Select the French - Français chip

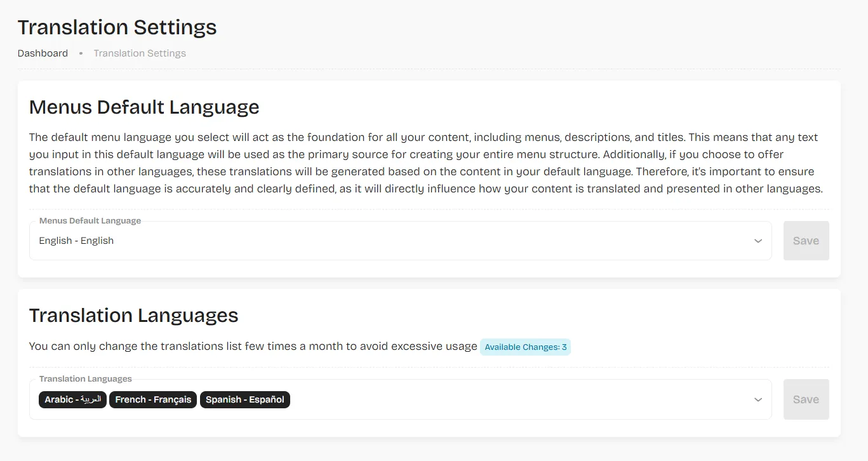[153, 399]
